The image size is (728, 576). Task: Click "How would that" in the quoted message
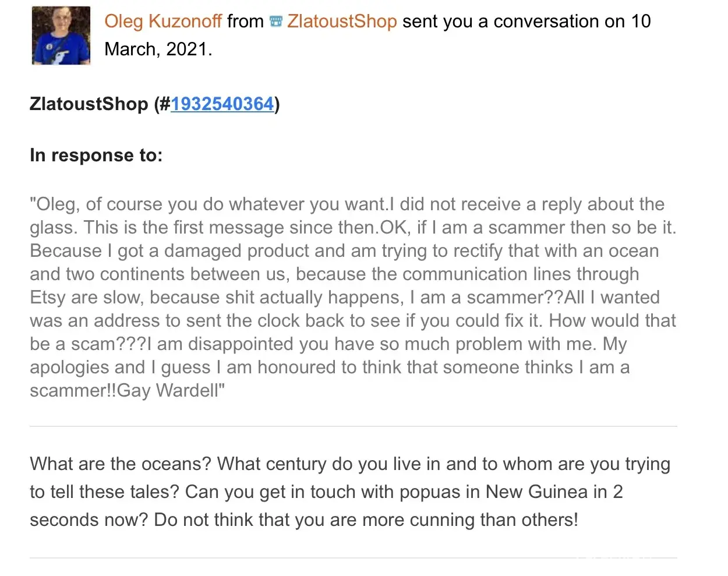612,321
